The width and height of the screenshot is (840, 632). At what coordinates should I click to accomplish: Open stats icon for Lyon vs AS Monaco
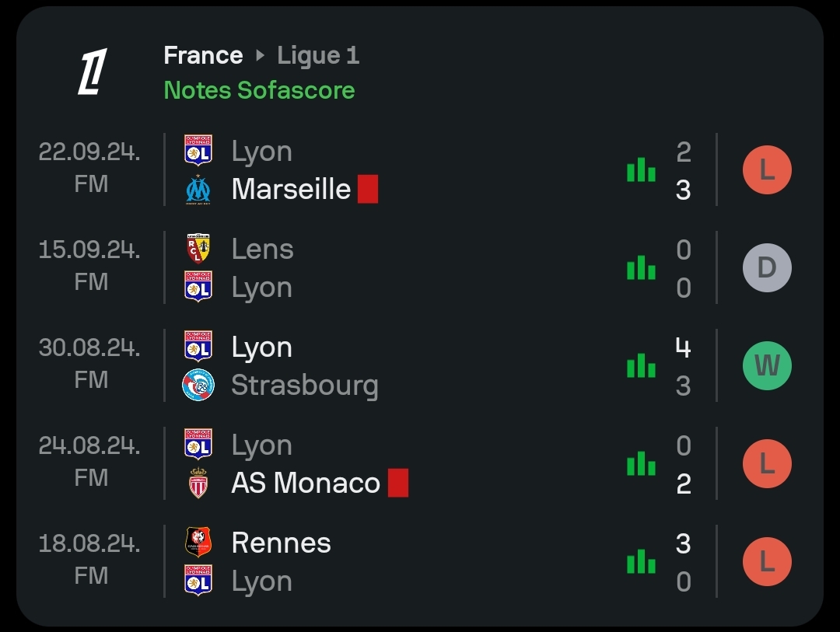click(641, 464)
